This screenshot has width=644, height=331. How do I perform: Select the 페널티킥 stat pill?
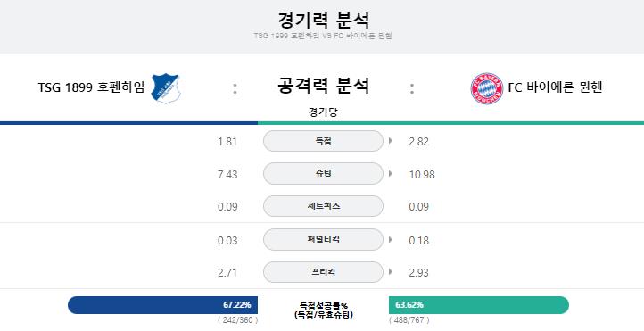323,239
